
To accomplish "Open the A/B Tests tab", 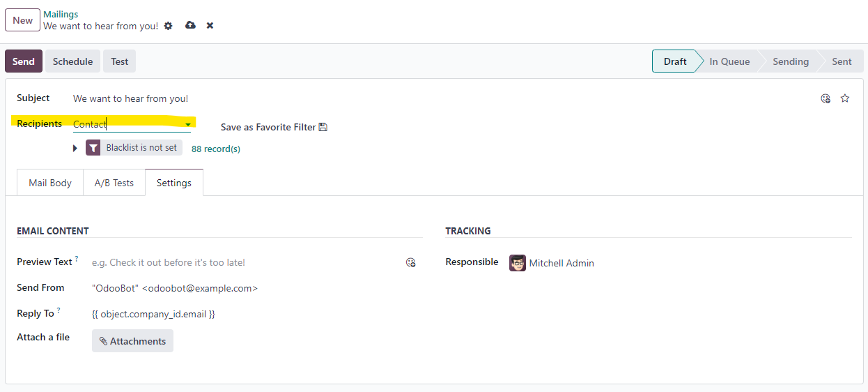I will [x=114, y=183].
